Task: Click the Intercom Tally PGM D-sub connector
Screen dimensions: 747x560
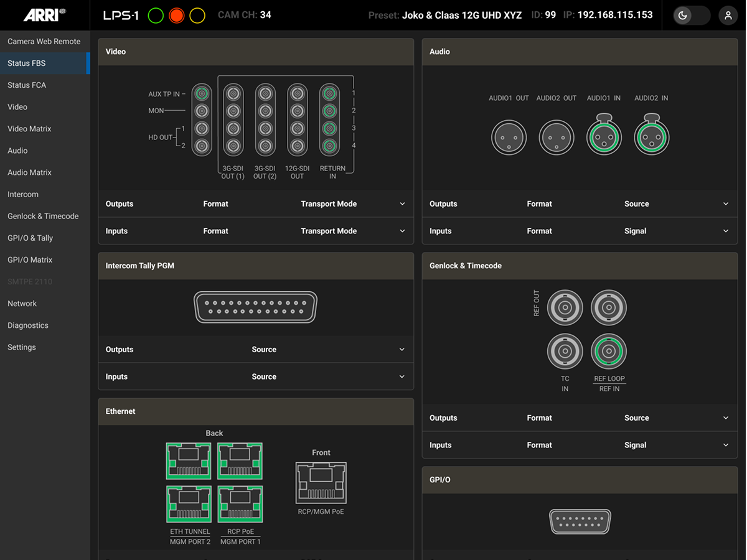Action: tap(256, 307)
